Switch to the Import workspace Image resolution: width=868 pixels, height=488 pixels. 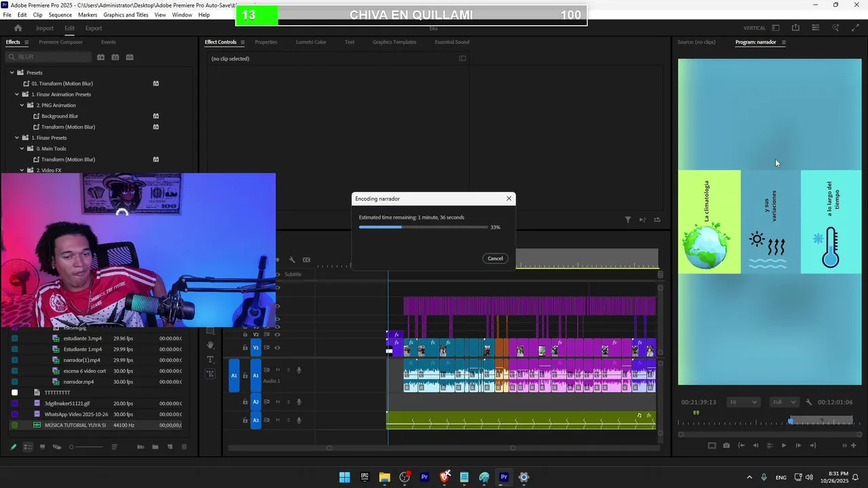click(45, 28)
